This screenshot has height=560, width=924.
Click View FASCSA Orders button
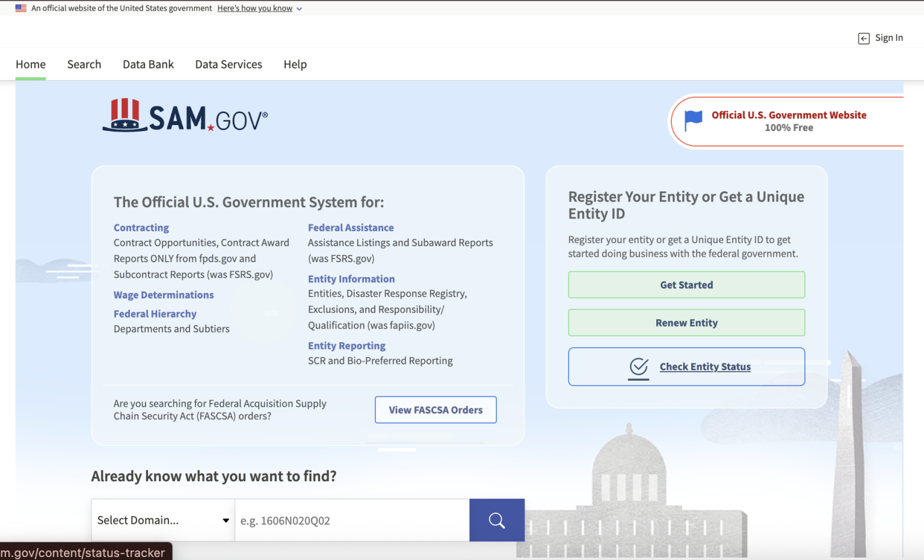point(436,410)
